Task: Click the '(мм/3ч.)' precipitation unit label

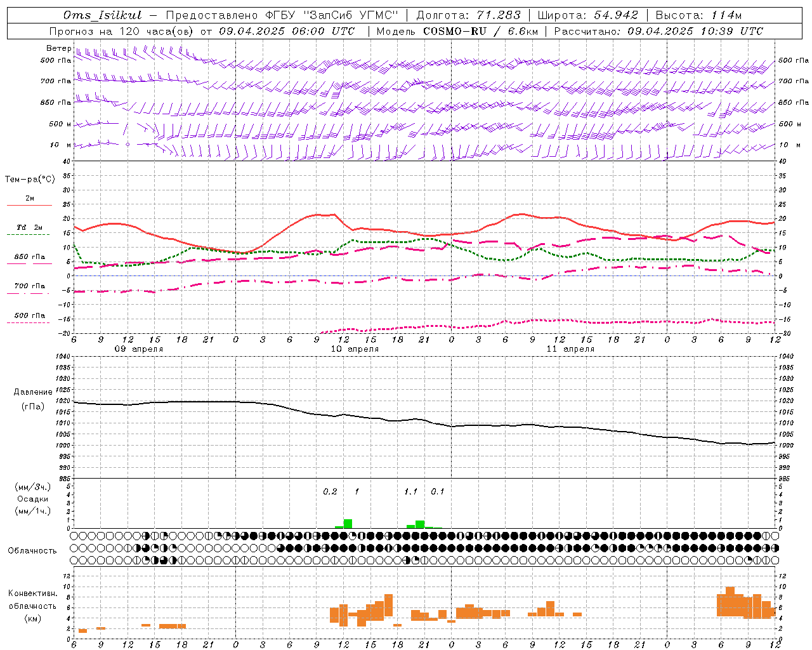Action: click(x=33, y=487)
